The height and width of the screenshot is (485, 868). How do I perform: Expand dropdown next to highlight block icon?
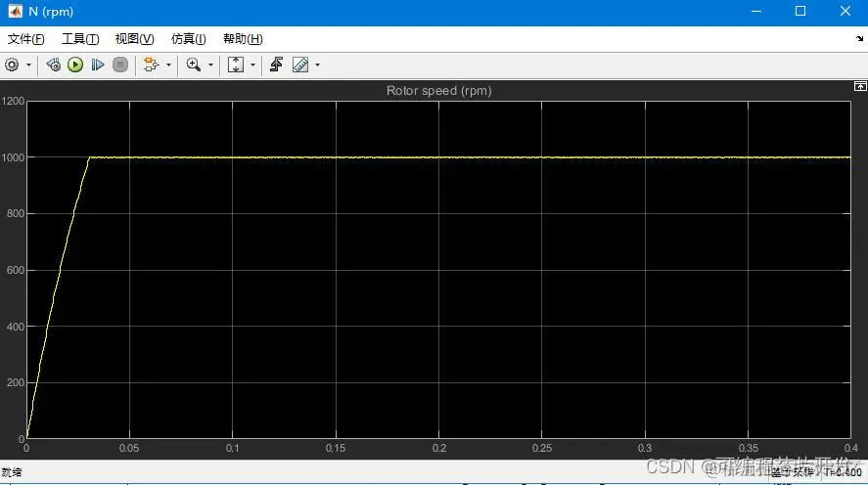(168, 66)
